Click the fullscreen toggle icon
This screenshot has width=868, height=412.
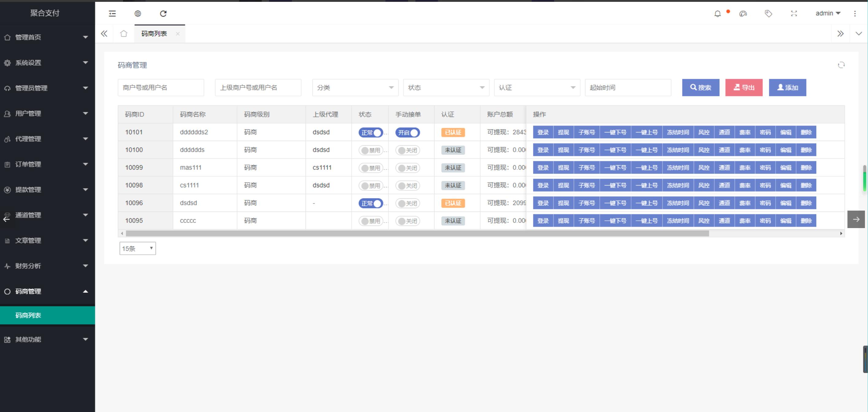click(794, 13)
